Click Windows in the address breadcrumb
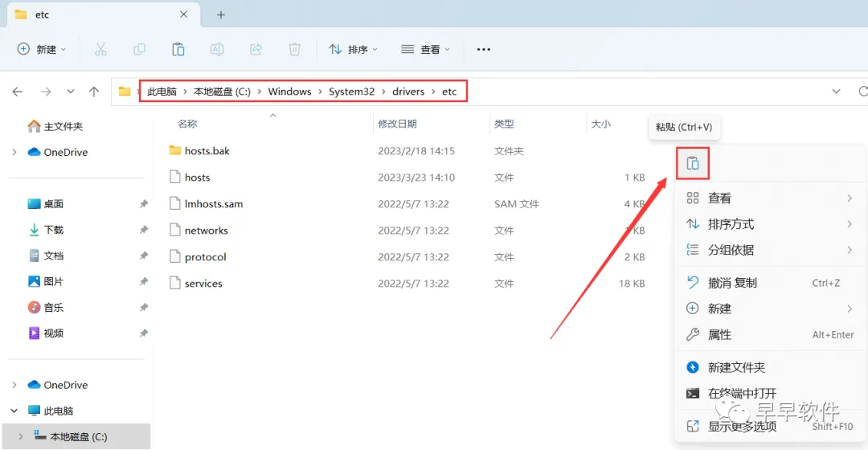 (x=289, y=92)
